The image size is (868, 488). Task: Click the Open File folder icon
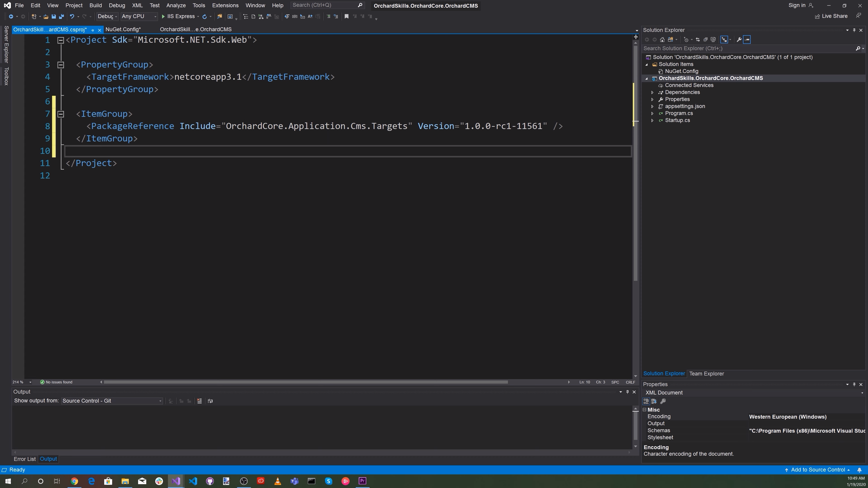46,16
